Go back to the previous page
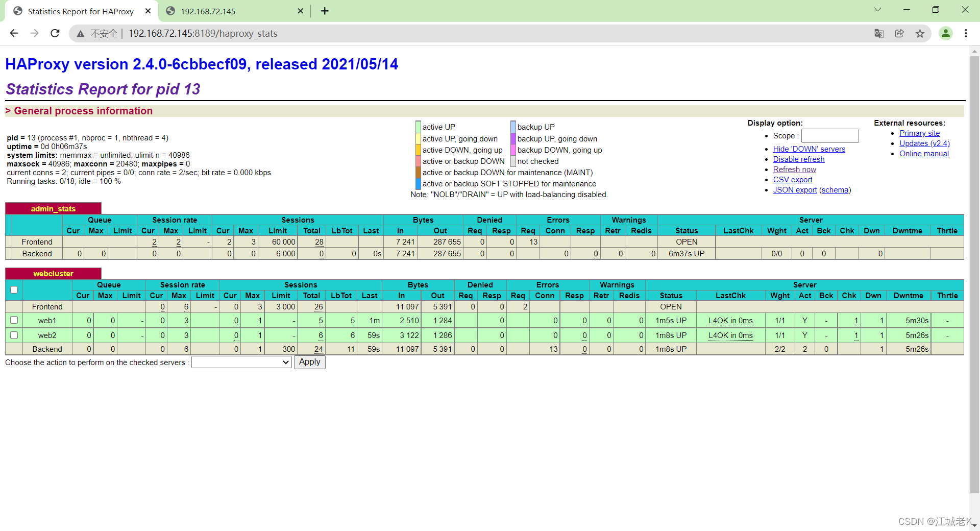The image size is (980, 531). tap(14, 33)
